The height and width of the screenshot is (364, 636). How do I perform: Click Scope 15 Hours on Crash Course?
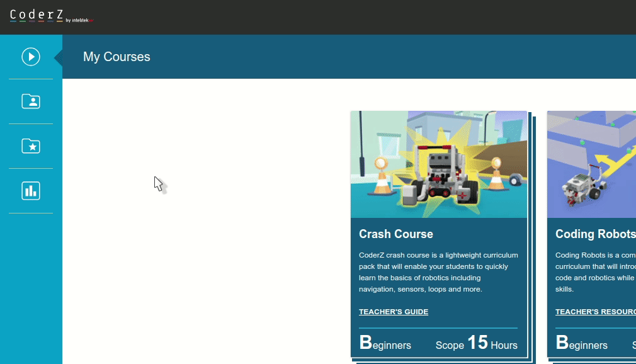pos(477,343)
